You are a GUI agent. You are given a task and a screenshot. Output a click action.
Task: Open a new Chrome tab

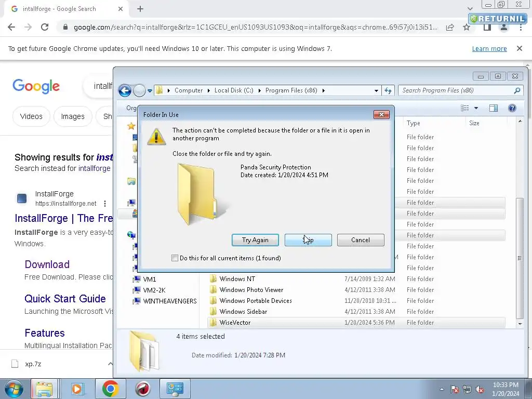[x=140, y=9]
